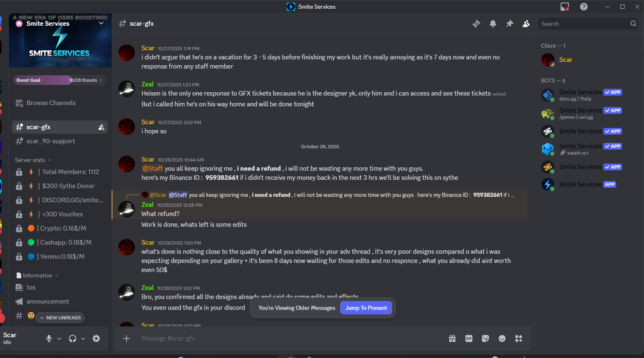This screenshot has width=644, height=358.
Task: Open the GIF picker
Action: (x=469, y=338)
